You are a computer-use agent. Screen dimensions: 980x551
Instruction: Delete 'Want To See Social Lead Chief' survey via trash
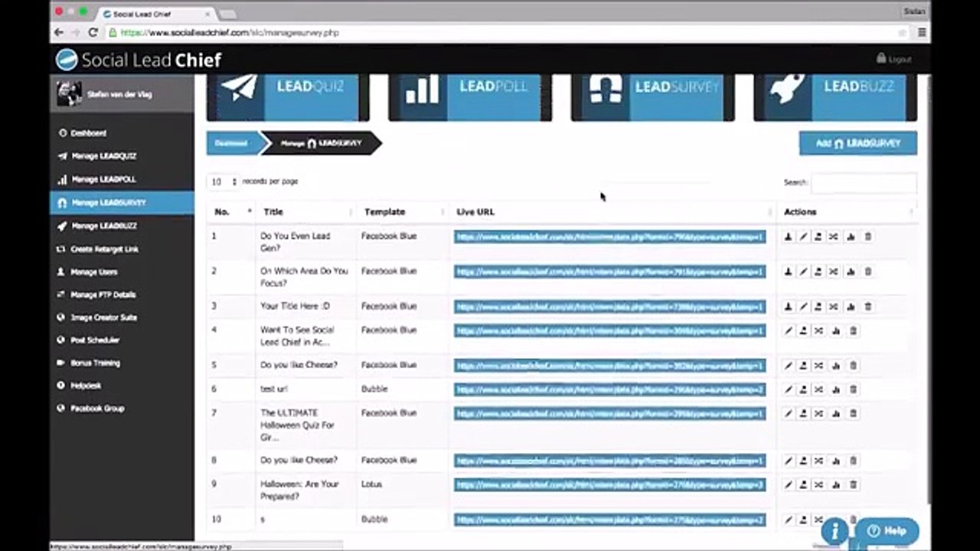853,331
